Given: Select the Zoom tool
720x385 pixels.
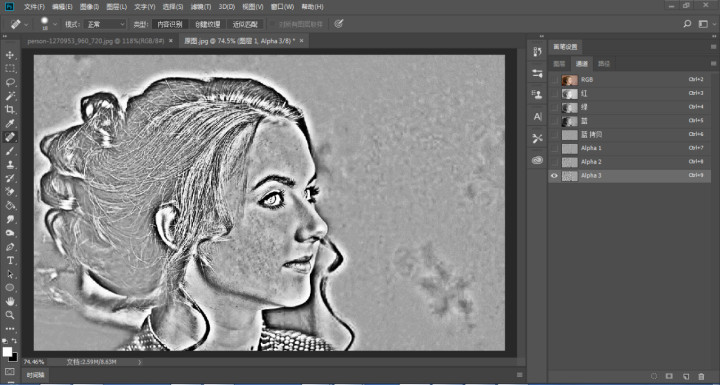Looking at the screenshot, I should coord(10,315).
